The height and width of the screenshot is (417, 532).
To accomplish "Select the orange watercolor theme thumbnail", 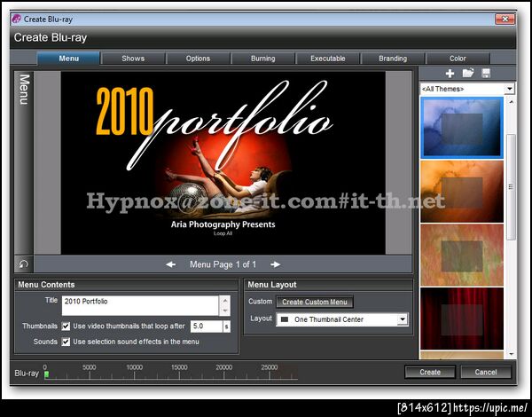I will point(462,192).
